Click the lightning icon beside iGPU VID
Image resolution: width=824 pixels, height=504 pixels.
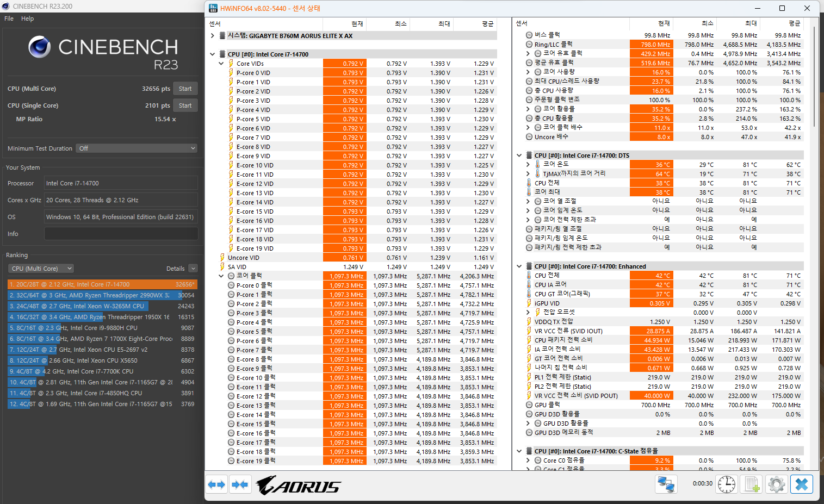pyautogui.click(x=529, y=303)
